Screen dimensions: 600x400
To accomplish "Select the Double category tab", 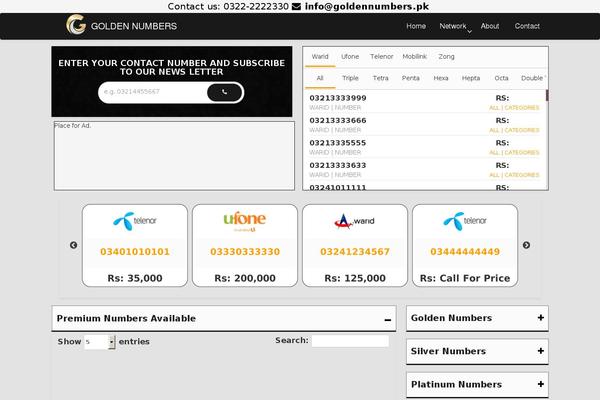I will 532,78.
